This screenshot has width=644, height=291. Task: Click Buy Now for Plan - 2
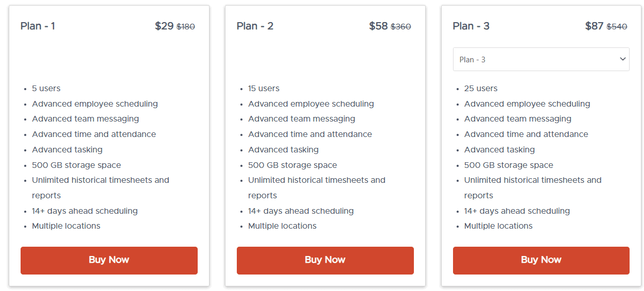tap(325, 260)
